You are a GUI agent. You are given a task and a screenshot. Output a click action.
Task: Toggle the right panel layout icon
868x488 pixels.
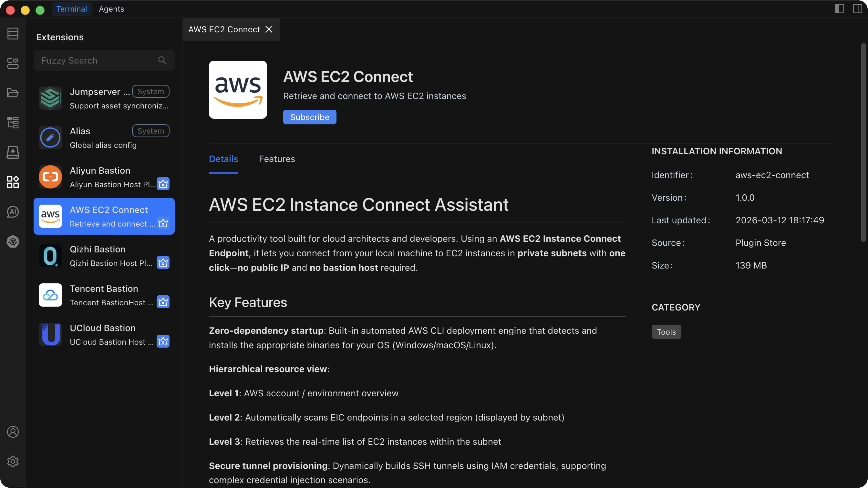pyautogui.click(x=857, y=9)
